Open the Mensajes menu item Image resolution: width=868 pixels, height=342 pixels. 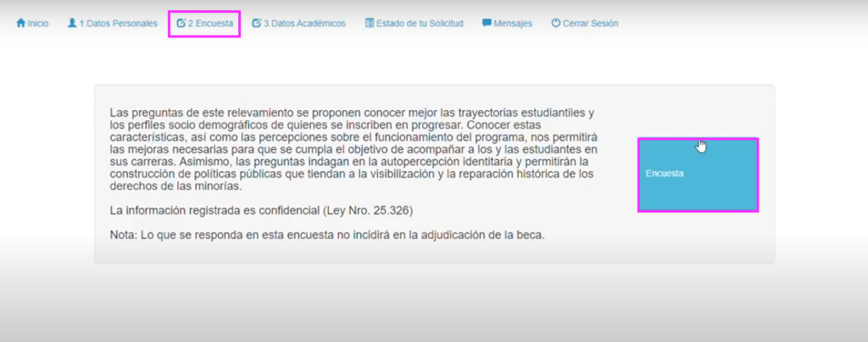pos(507,23)
